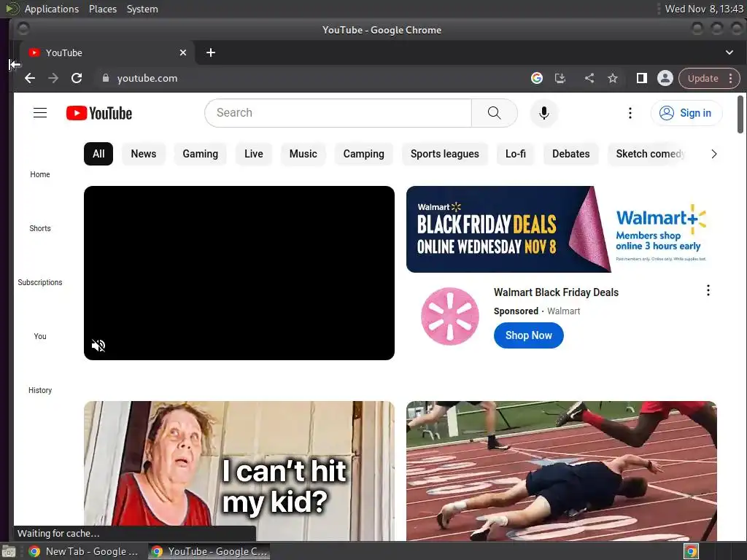Click the clock in top panel
The width and height of the screenshot is (747, 560).
tap(704, 9)
